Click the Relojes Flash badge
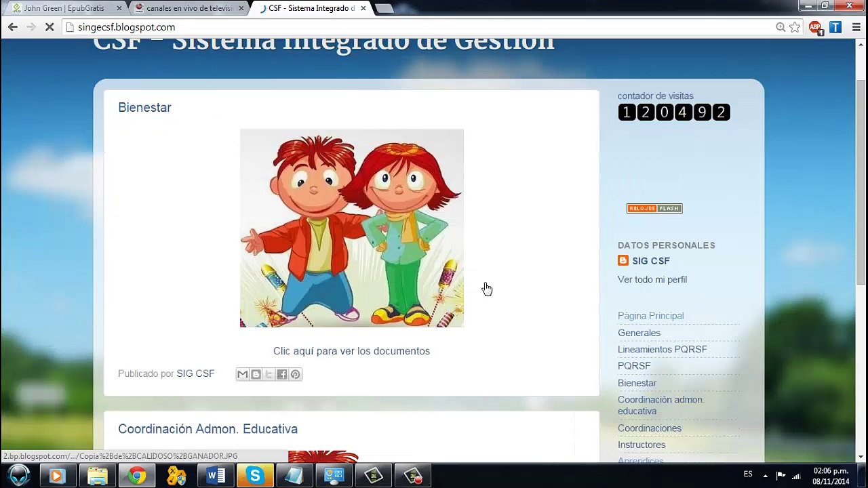The height and width of the screenshot is (488, 868). coord(654,208)
